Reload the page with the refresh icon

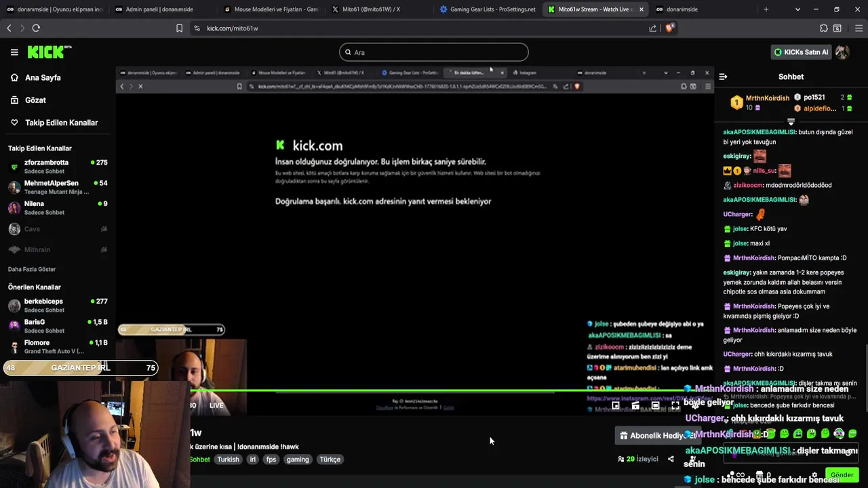tap(36, 28)
